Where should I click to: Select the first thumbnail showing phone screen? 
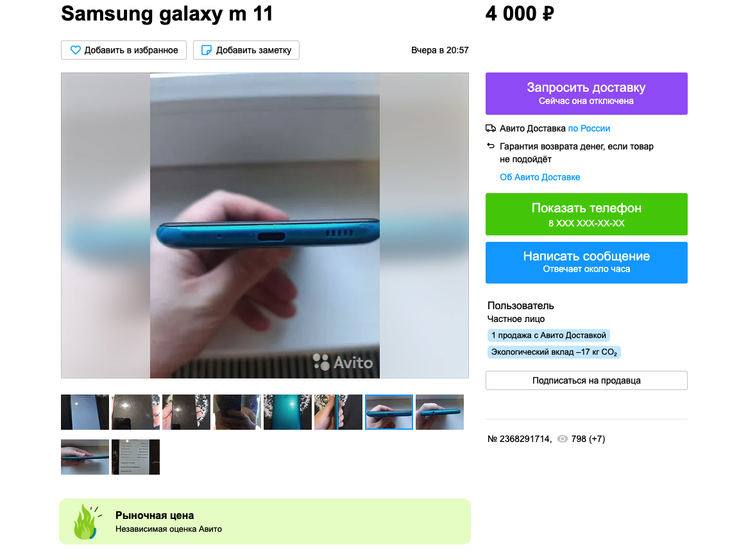(85, 412)
